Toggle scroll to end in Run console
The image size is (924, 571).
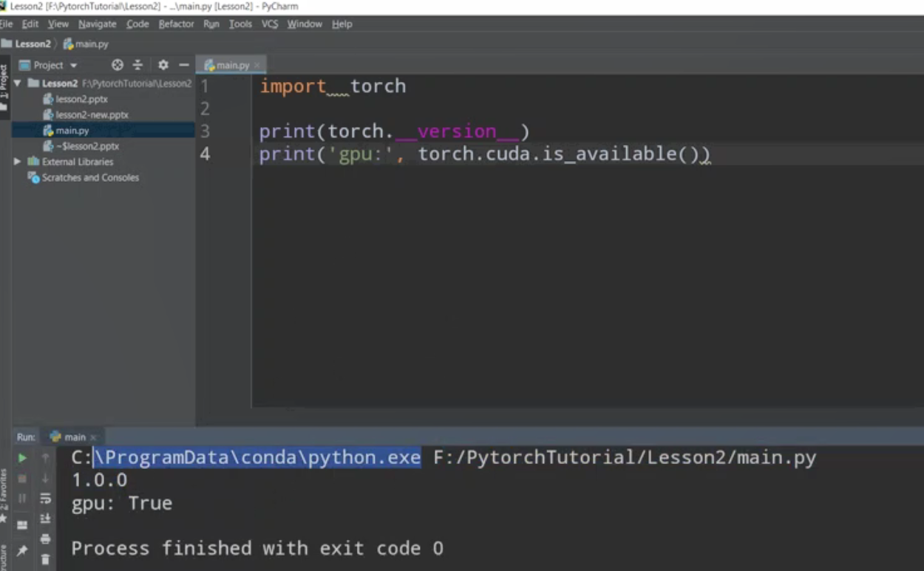coord(45,519)
